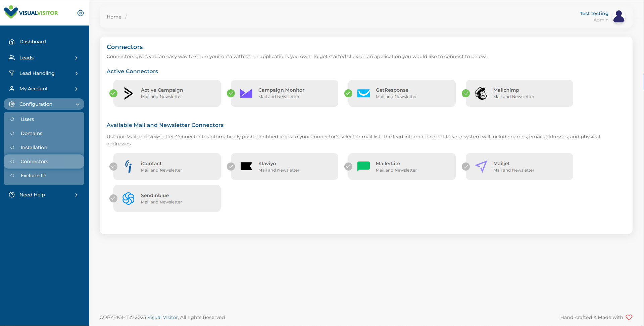Screen dimensions: 644x326
Task: Click the Admin role label
Action: click(x=601, y=20)
